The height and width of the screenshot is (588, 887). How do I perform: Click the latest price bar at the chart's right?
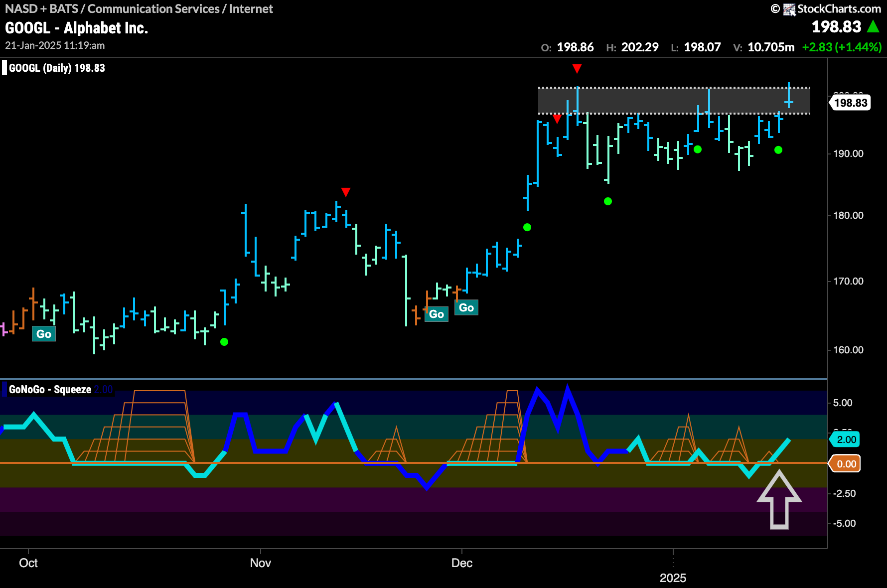[789, 95]
